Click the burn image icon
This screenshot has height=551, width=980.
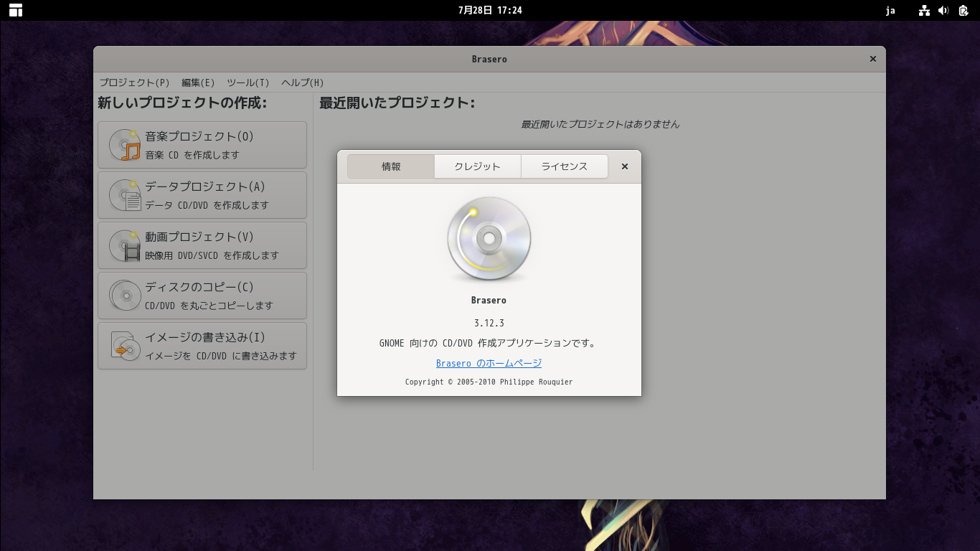125,346
